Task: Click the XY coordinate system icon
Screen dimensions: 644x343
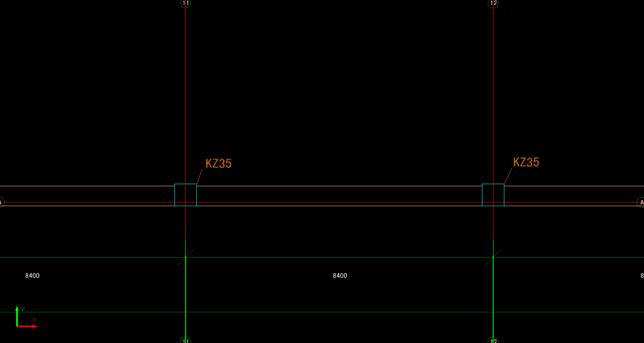Action: coord(26,317)
